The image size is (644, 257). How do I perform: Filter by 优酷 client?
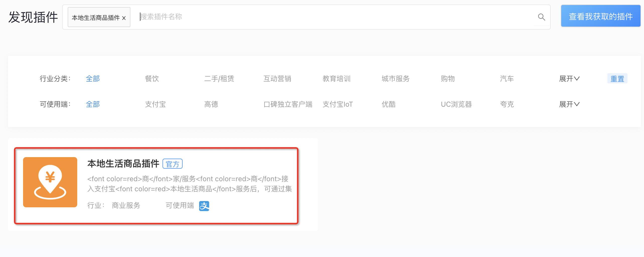(x=389, y=104)
